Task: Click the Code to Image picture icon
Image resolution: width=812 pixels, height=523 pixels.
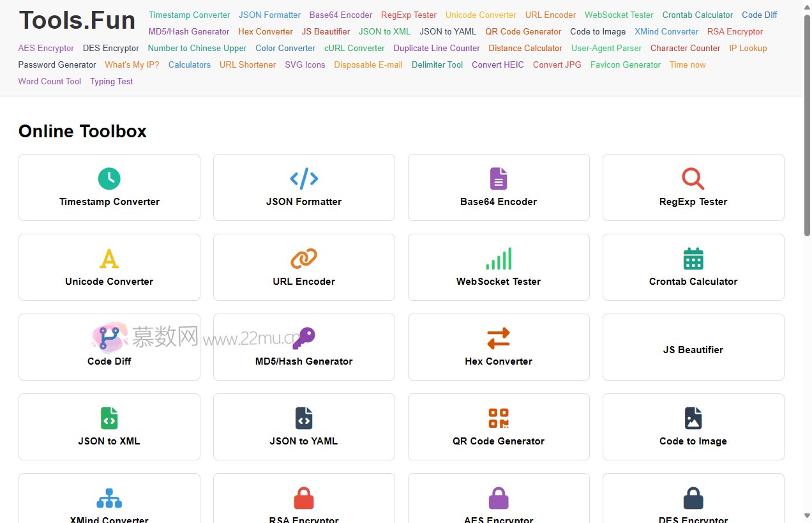Action: 693,418
